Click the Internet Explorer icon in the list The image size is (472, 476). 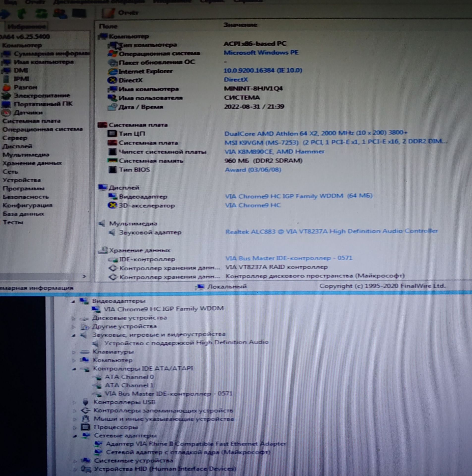click(112, 72)
